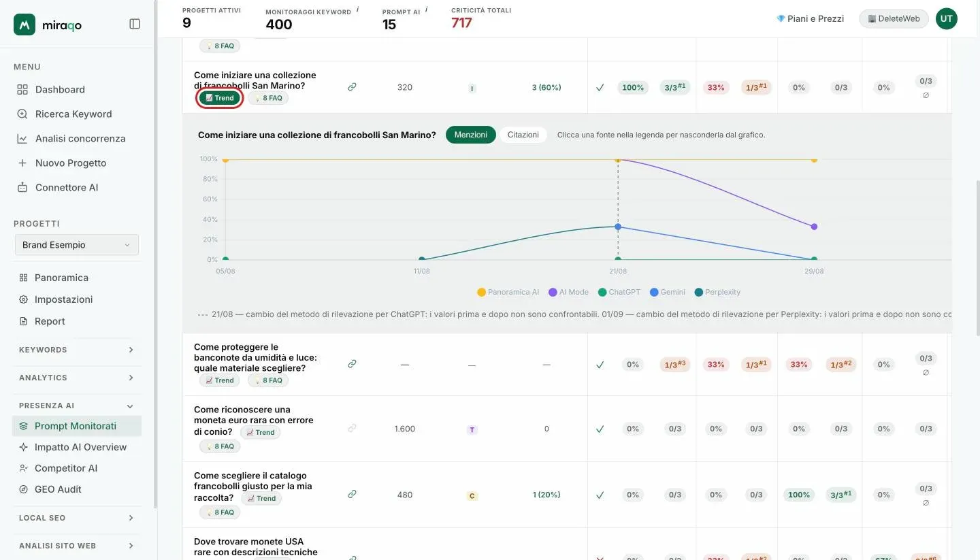Click the gear icon beside Impostazioni
This screenshot has width=980, height=560.
pos(23,299)
